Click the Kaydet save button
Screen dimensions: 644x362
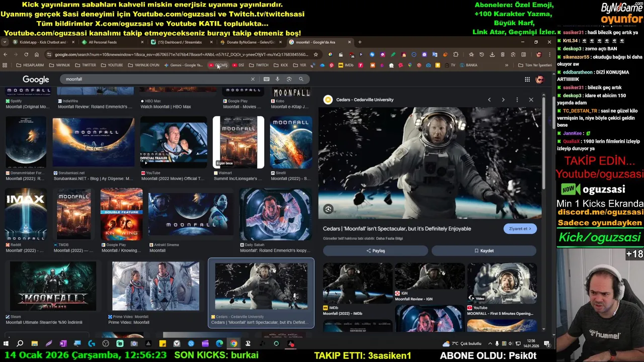[484, 250]
